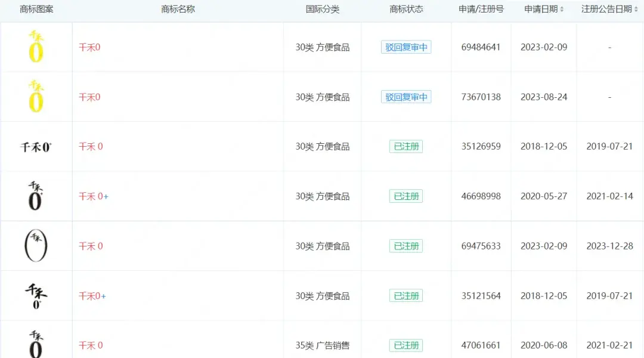The width and height of the screenshot is (644, 358).
Task: Click 驳回复审中 status tag for 73670138
Action: click(406, 97)
